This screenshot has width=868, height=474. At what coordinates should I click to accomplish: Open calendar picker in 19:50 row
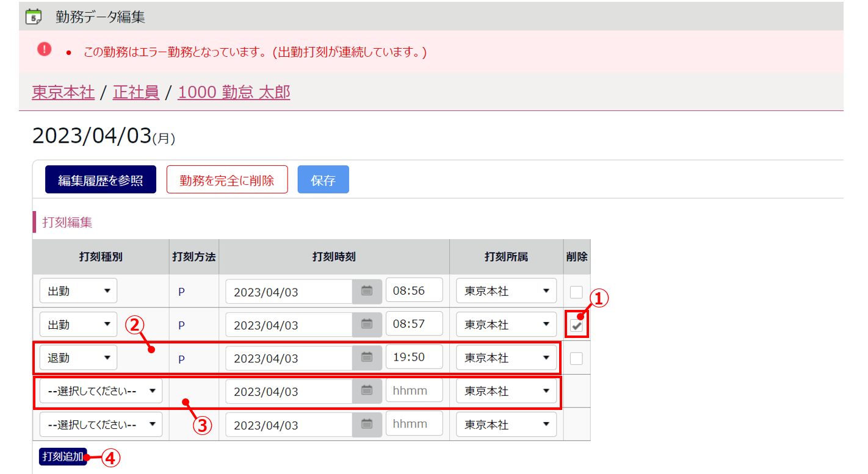tap(367, 357)
